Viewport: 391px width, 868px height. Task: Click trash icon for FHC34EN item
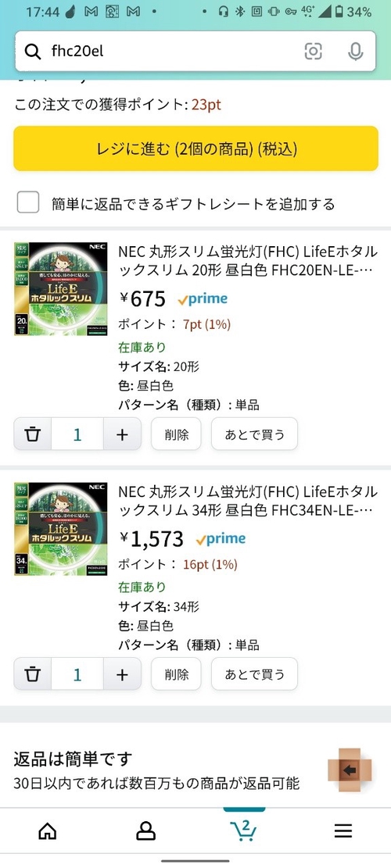click(x=33, y=674)
